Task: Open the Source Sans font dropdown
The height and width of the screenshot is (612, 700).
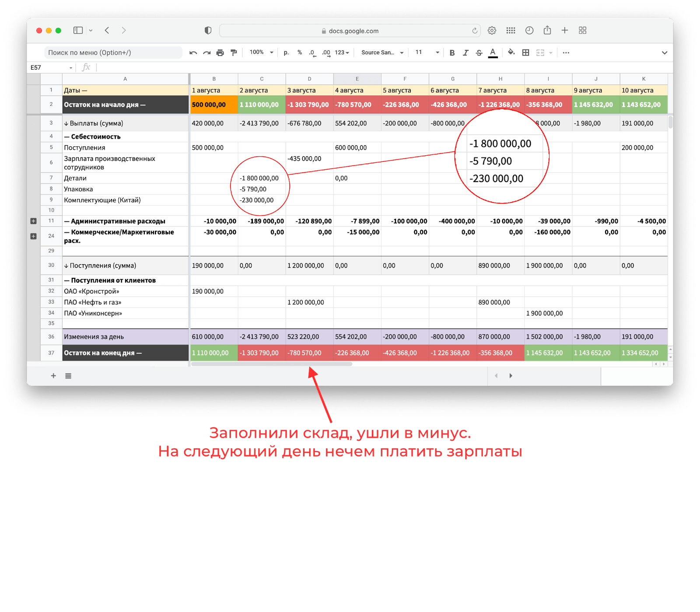Action: tap(382, 52)
